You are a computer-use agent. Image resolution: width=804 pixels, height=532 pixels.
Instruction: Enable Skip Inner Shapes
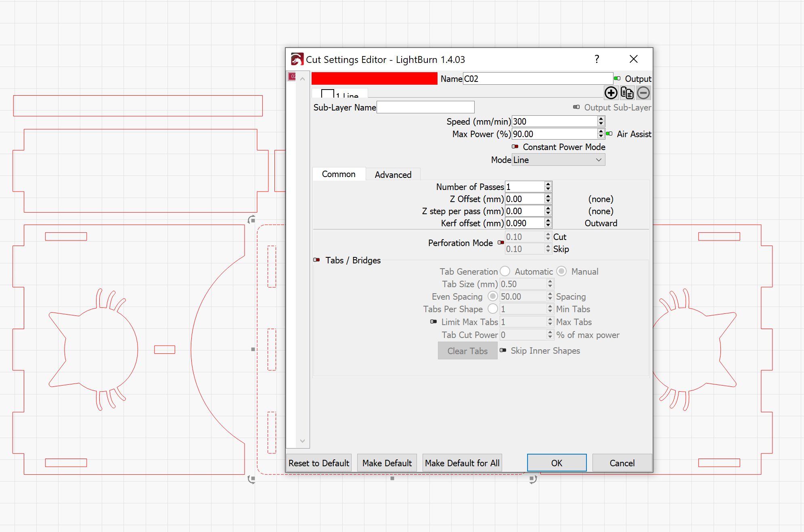[x=503, y=350]
